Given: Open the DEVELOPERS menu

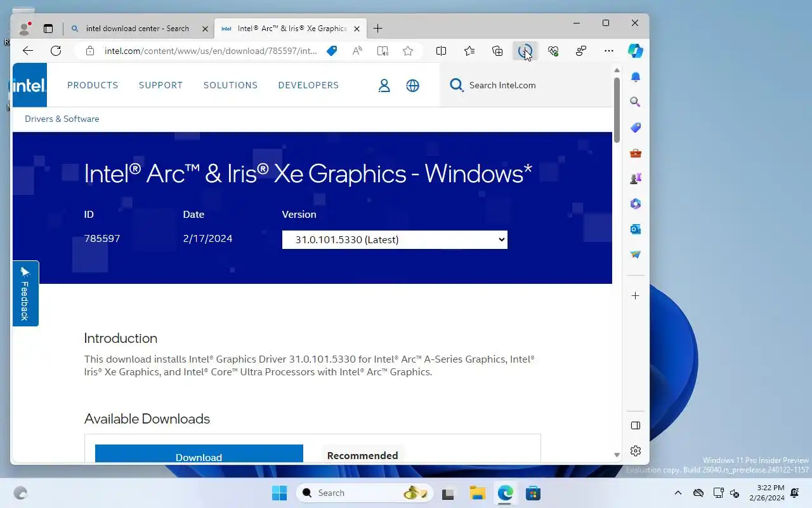Looking at the screenshot, I should tap(308, 85).
